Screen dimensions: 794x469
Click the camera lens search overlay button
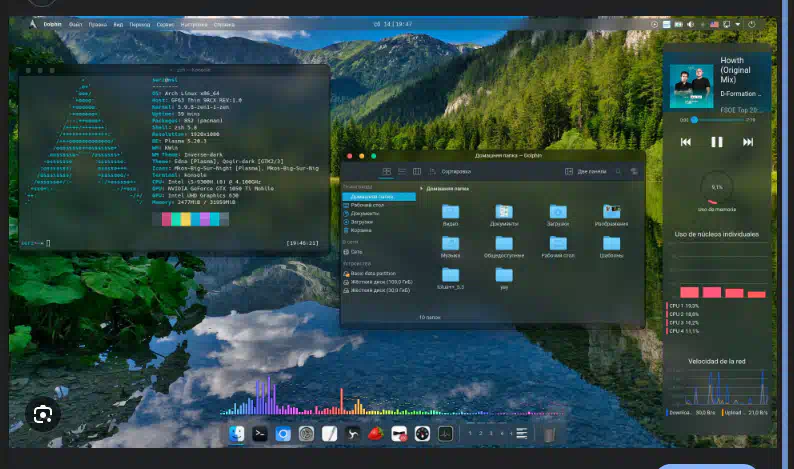click(43, 415)
